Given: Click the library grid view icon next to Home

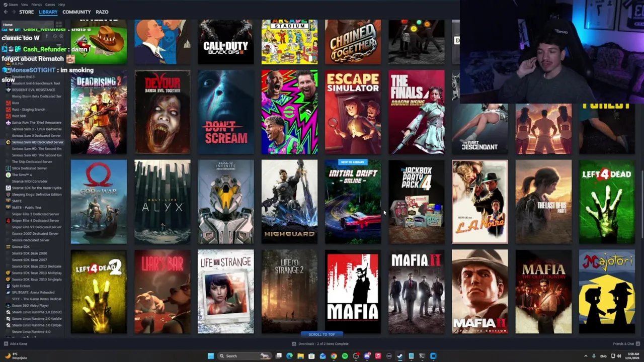Looking at the screenshot, I should pyautogui.click(x=59, y=24).
